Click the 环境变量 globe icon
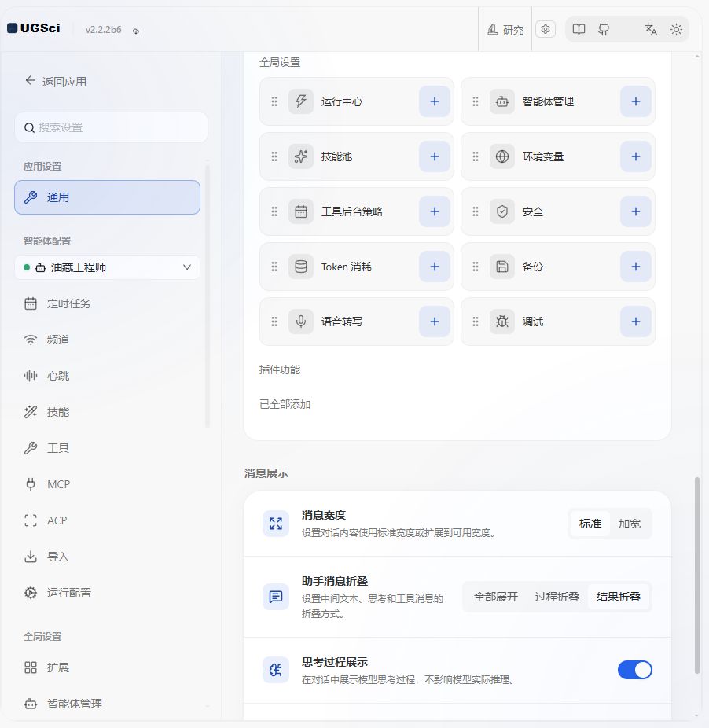This screenshot has width=709, height=728. coord(502,156)
